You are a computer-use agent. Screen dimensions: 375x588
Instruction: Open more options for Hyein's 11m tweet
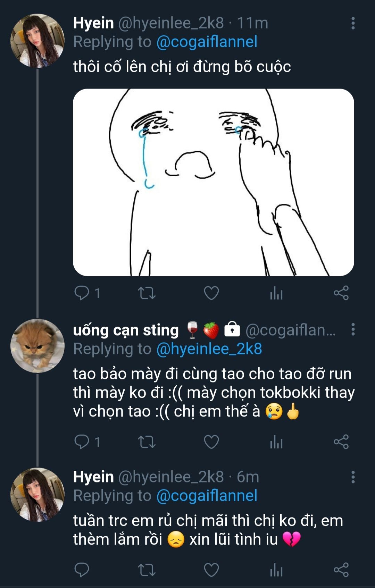[x=353, y=23]
